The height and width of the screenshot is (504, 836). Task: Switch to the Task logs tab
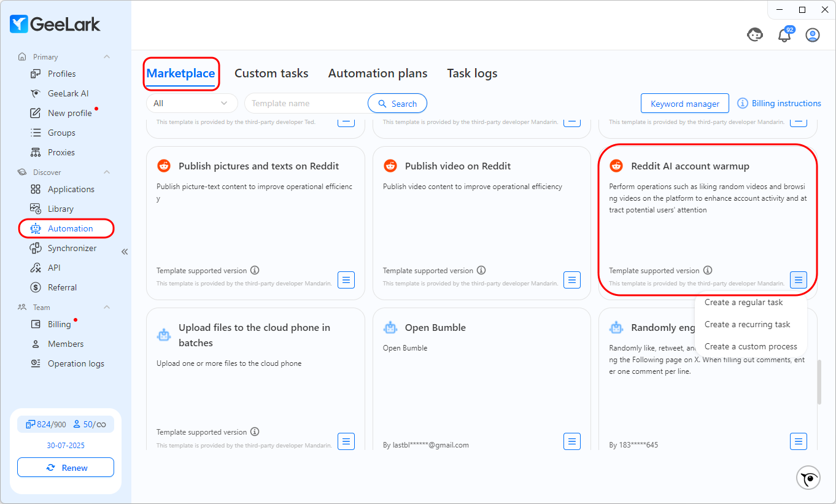472,73
